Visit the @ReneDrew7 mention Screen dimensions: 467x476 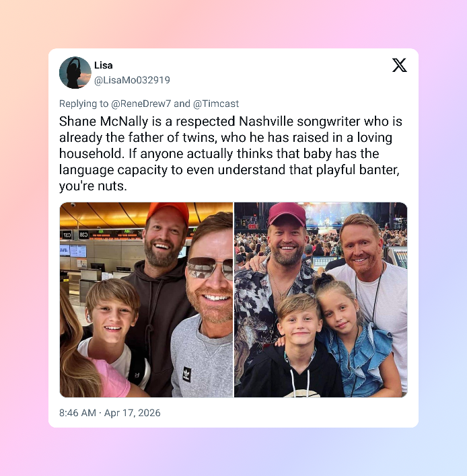pos(141,104)
